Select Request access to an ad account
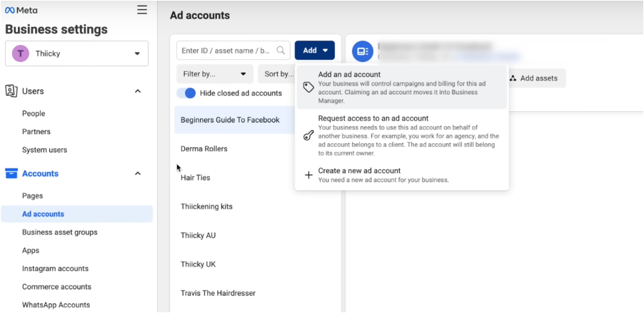 click(x=402, y=135)
